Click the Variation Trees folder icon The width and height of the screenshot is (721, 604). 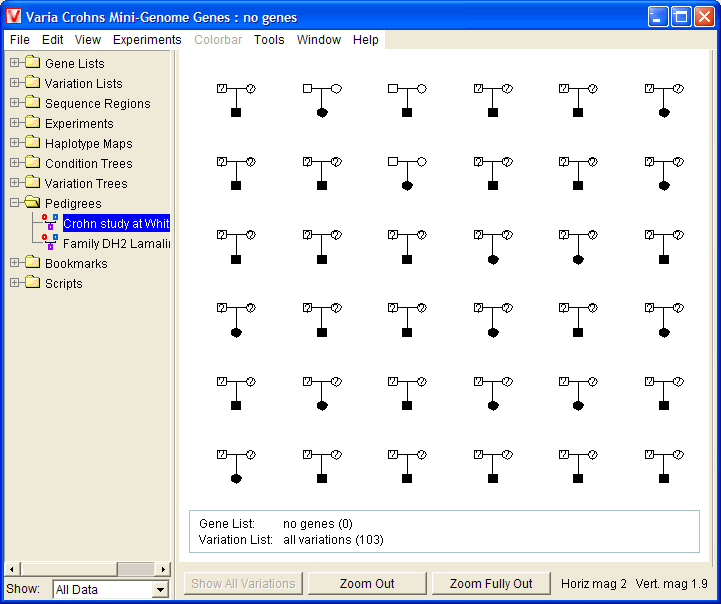(32, 182)
